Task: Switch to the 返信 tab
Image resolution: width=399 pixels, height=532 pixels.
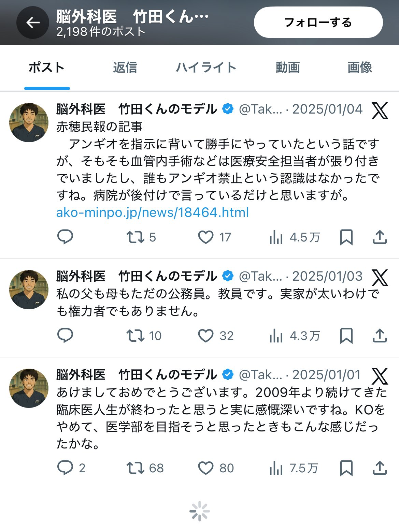Action: pyautogui.click(x=125, y=68)
